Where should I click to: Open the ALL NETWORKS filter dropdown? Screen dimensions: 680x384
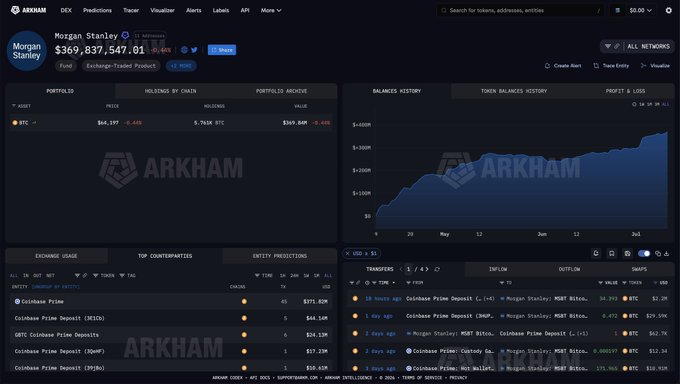click(x=637, y=46)
